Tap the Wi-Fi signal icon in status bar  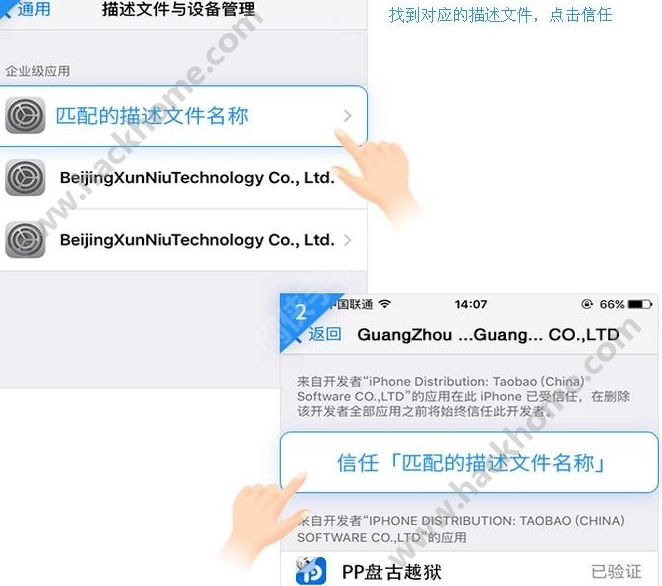385,304
